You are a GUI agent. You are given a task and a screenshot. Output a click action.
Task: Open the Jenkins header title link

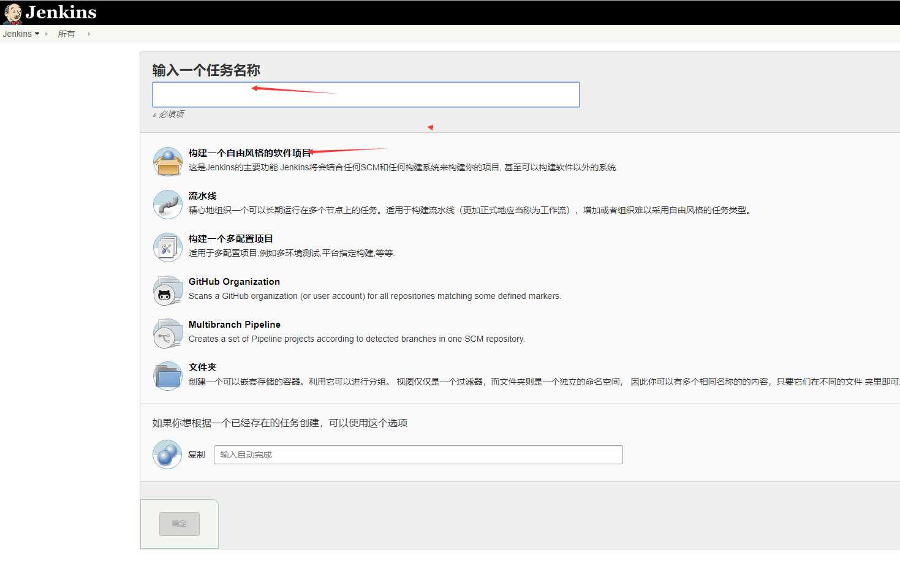pyautogui.click(x=61, y=12)
